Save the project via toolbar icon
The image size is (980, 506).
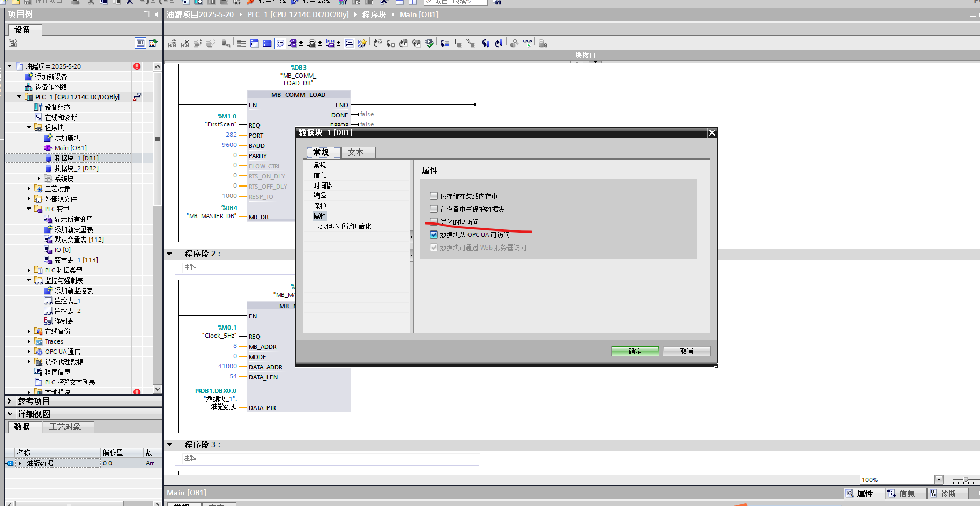pyautogui.click(x=27, y=2)
